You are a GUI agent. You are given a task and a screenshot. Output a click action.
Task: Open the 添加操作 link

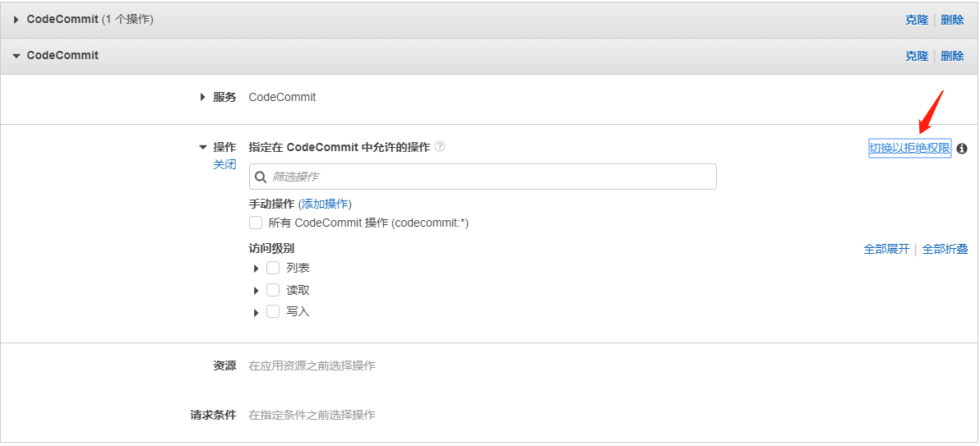point(325,204)
